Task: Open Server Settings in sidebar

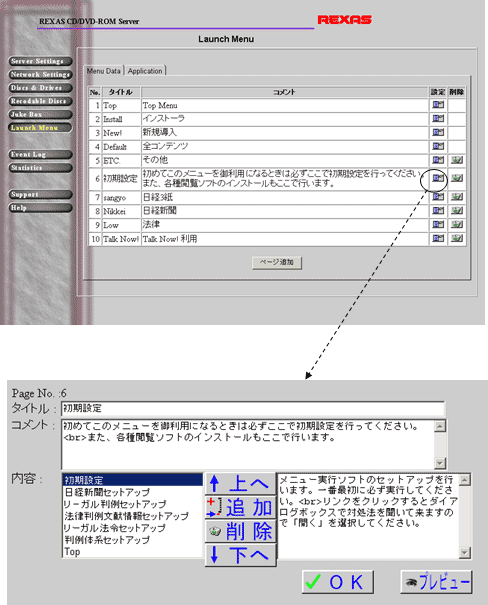Action: click(x=40, y=61)
